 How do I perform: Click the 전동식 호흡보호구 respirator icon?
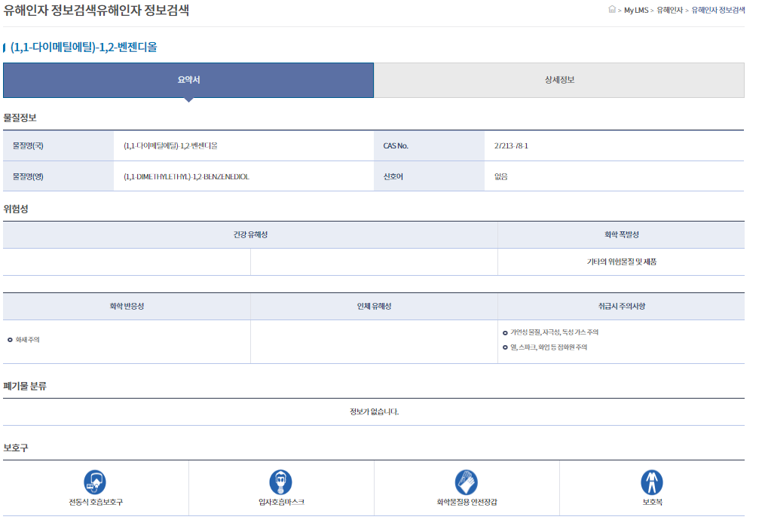(95, 482)
